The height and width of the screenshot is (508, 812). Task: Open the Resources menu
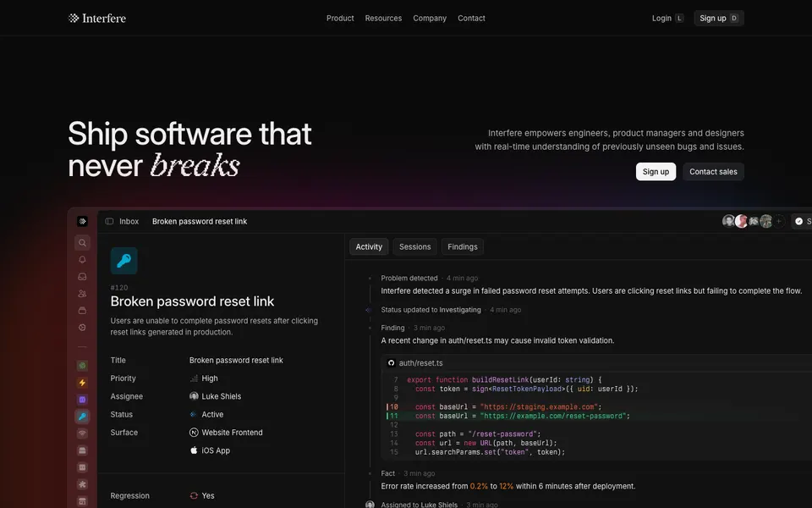click(x=383, y=18)
